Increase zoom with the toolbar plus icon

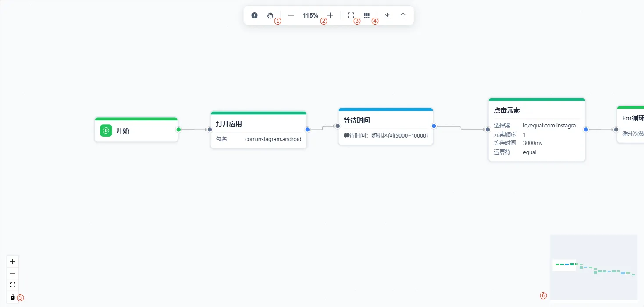pos(331,15)
